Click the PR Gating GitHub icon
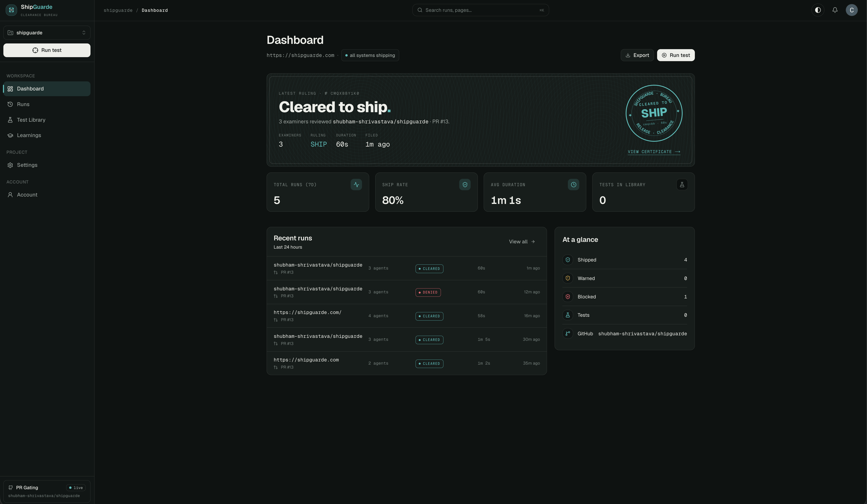This screenshot has width=867, height=504. [11, 488]
